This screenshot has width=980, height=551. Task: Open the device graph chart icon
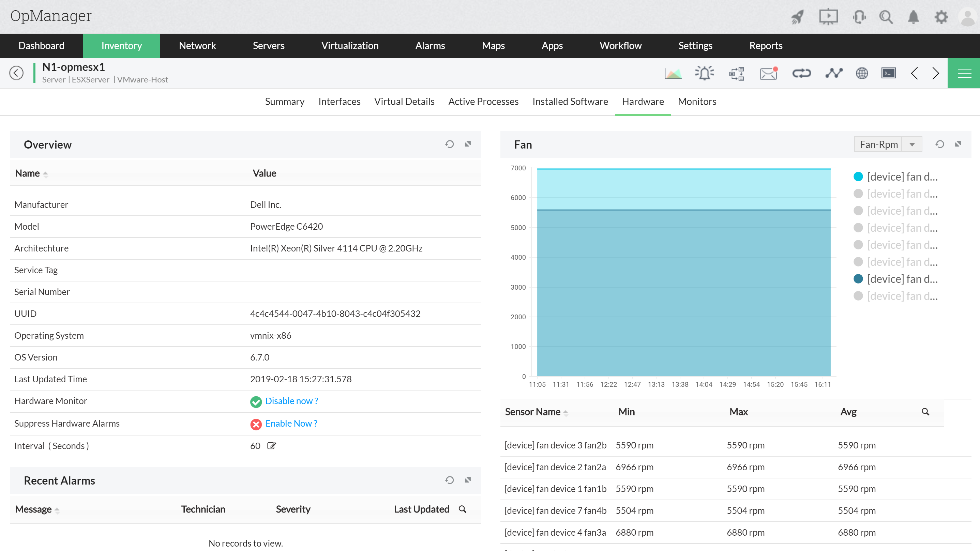tap(673, 73)
